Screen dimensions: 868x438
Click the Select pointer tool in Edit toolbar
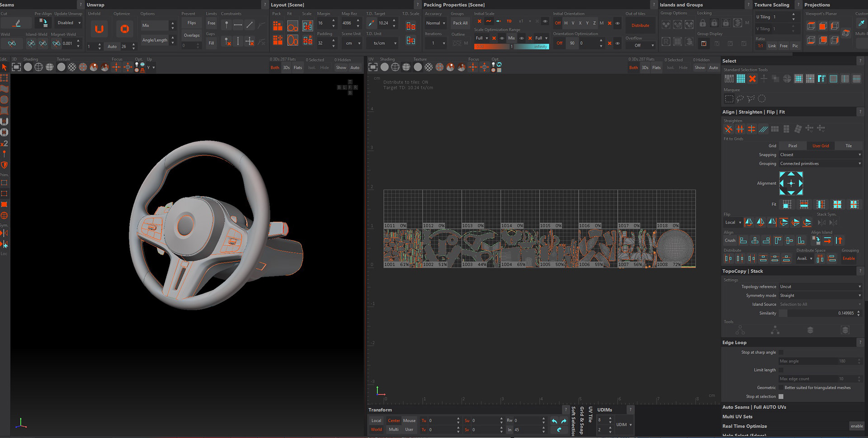pyautogui.click(x=5, y=67)
